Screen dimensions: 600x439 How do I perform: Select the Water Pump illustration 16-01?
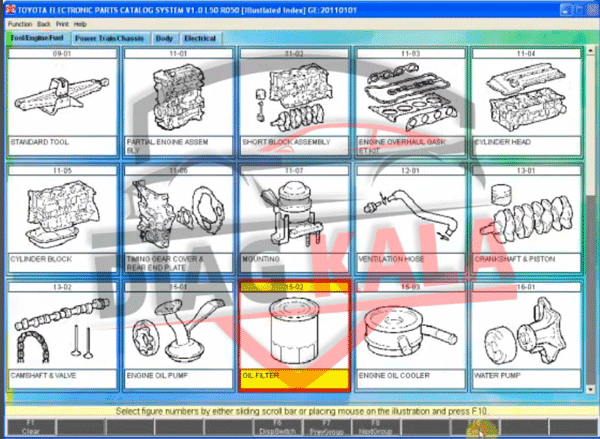click(x=527, y=336)
